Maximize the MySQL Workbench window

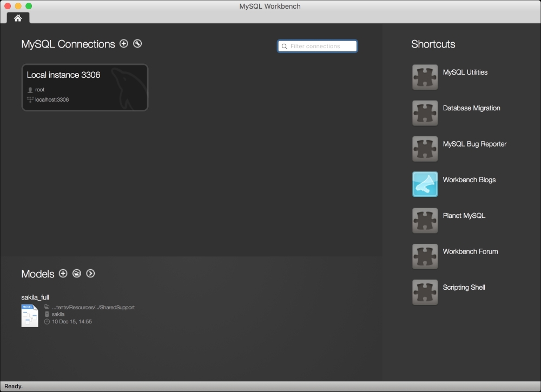[29, 6]
